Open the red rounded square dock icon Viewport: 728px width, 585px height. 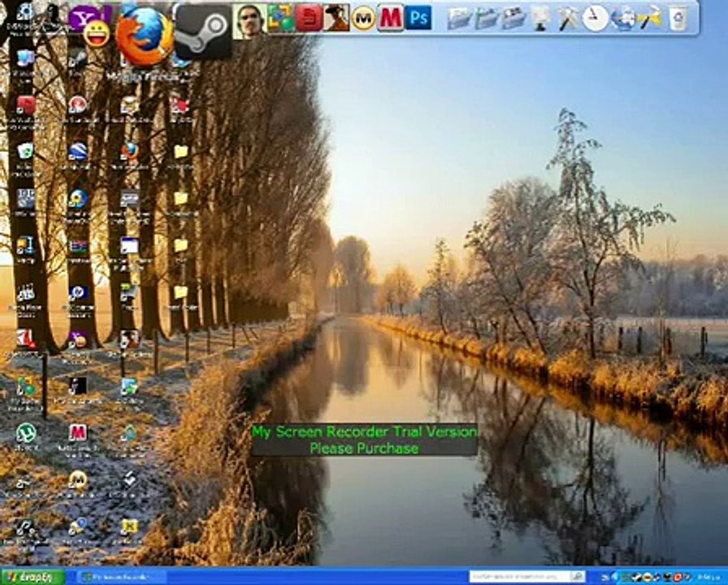pos(310,18)
